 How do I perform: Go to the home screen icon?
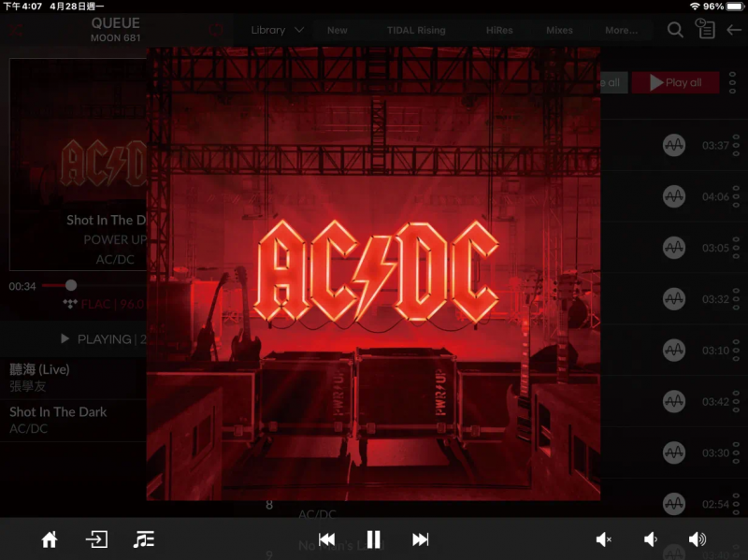click(x=50, y=539)
